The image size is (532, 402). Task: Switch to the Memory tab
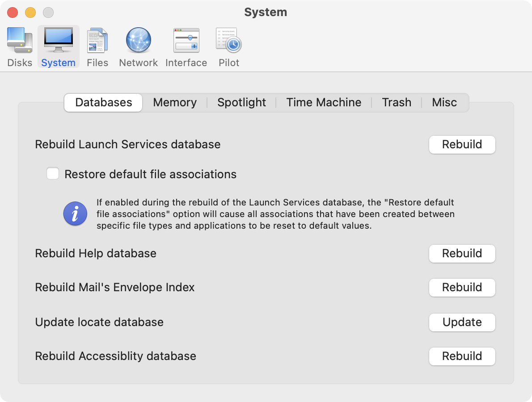point(175,102)
